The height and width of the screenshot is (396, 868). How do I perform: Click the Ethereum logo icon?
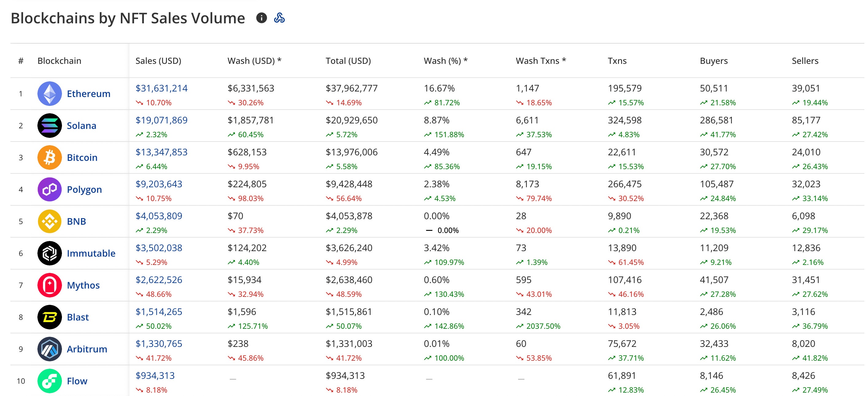point(49,94)
